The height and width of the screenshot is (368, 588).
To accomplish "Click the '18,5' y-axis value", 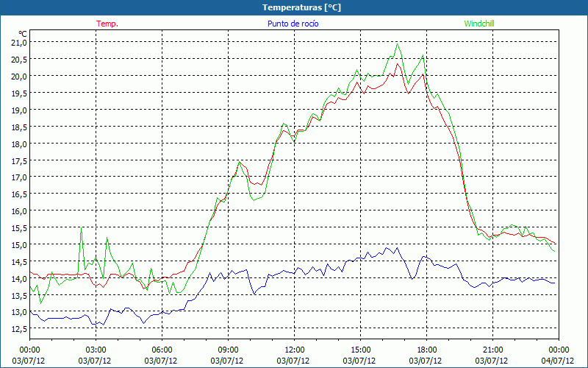I will coord(19,127).
